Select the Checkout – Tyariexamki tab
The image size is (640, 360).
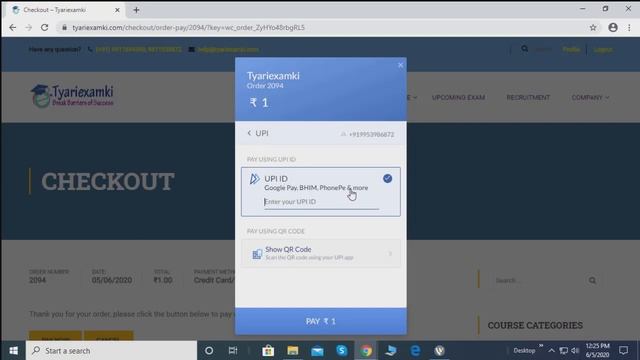point(65,10)
